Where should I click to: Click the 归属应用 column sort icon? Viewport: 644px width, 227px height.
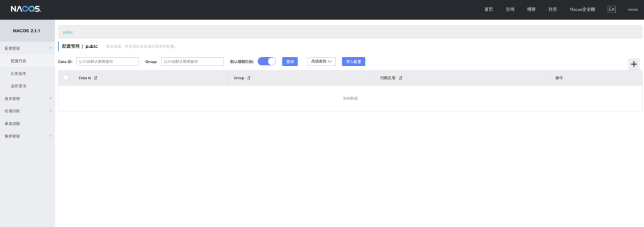pyautogui.click(x=401, y=78)
